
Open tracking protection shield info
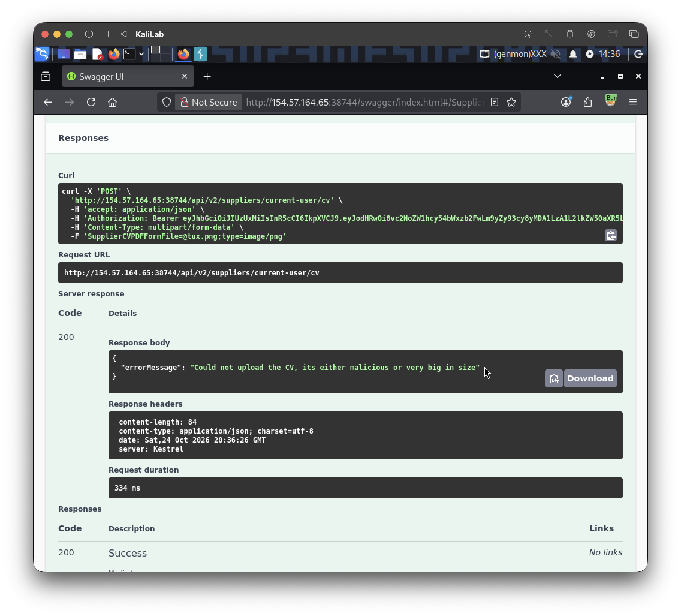point(167,102)
